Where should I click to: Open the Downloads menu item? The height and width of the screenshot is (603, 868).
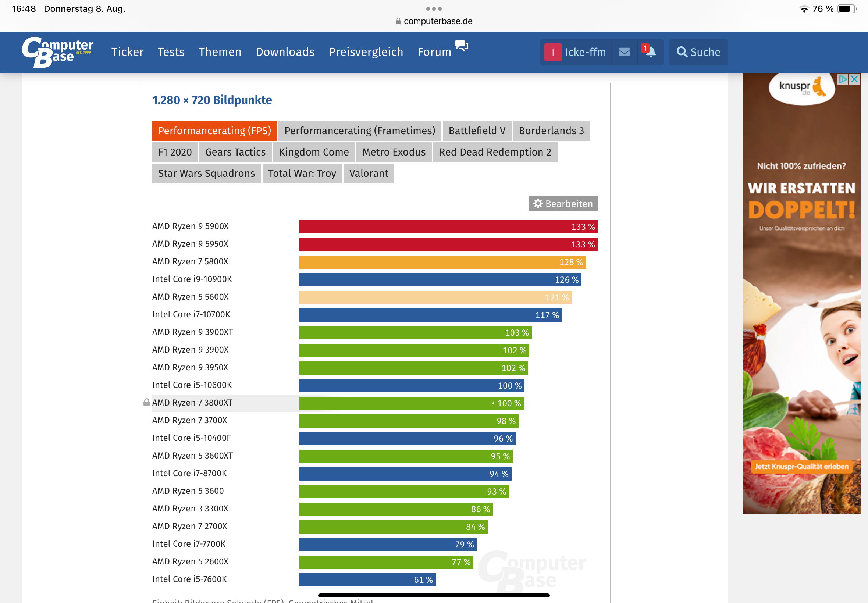pyautogui.click(x=285, y=52)
